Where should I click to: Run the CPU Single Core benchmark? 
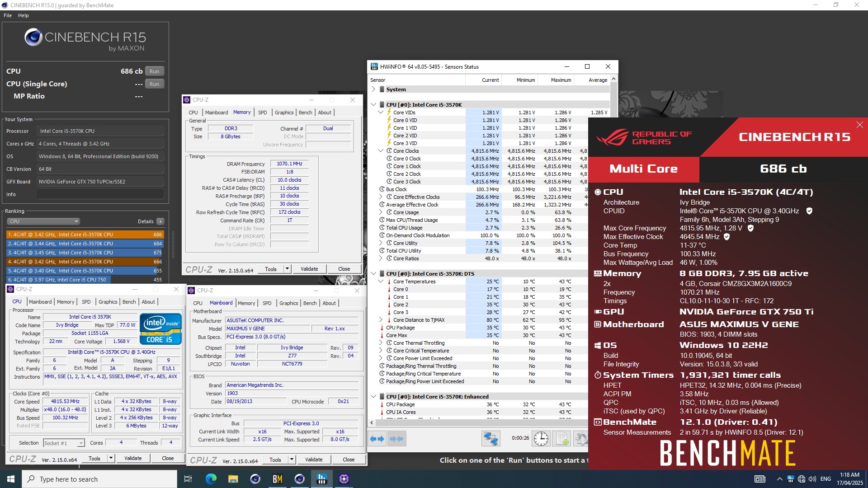pos(155,84)
